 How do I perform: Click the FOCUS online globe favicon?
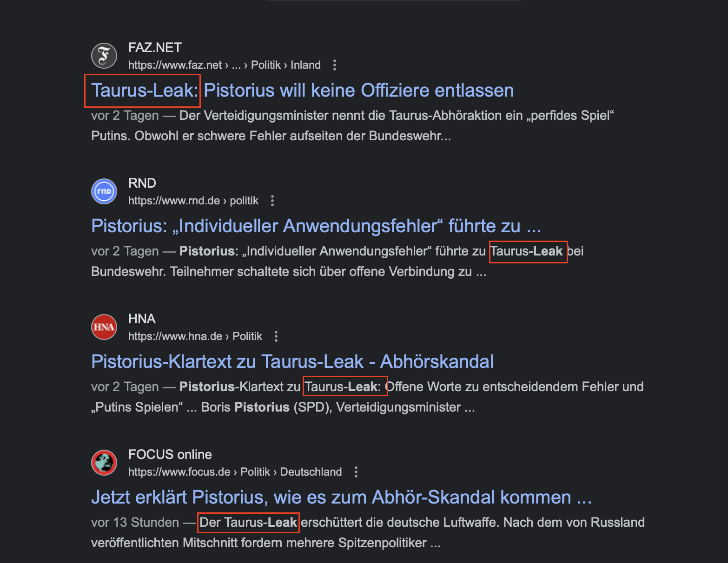(x=104, y=463)
